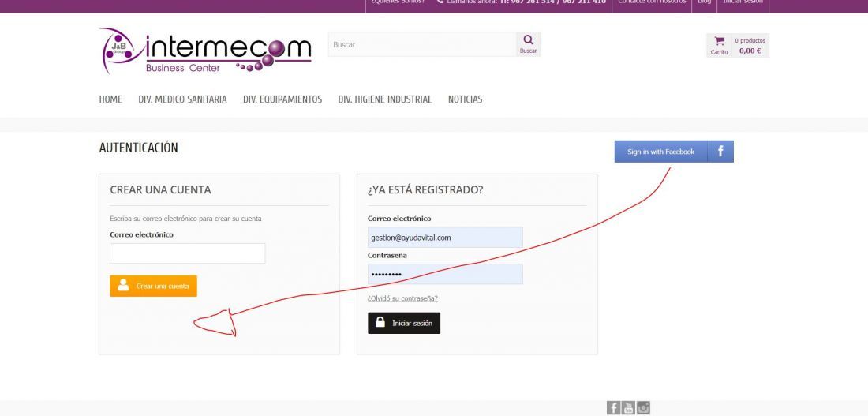Image resolution: width=868 pixels, height=416 pixels.
Task: Click the user icon on Crear una cuenta
Action: [123, 285]
